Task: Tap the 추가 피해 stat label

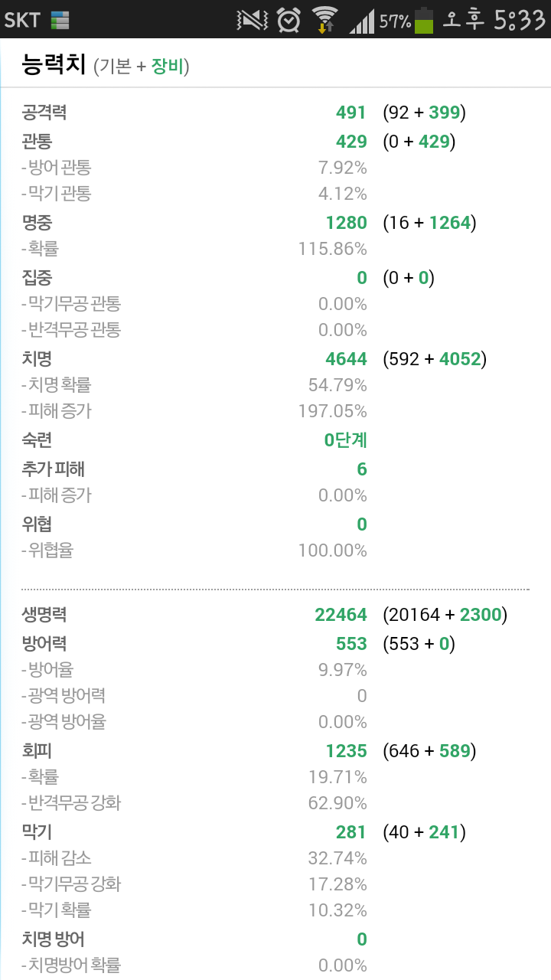Action: point(53,469)
